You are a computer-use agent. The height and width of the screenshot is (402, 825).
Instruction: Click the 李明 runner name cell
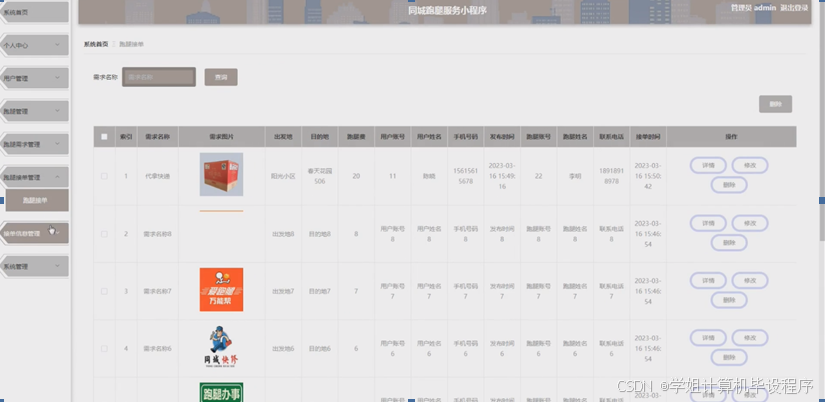click(x=575, y=176)
